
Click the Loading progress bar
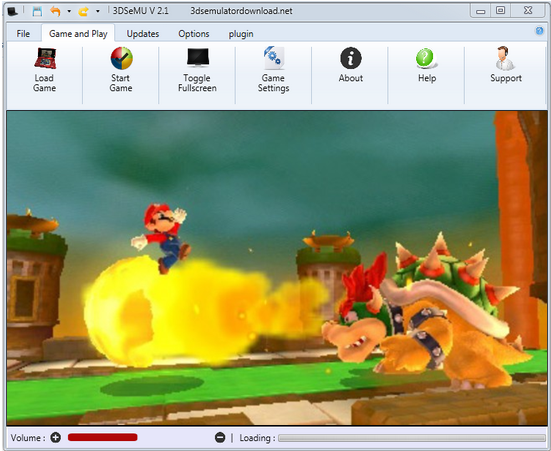(x=412, y=438)
